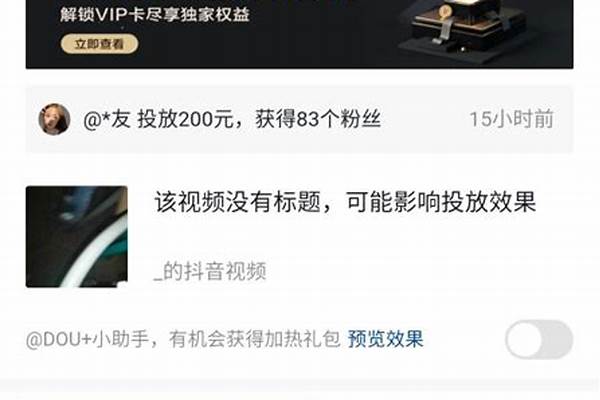The width and height of the screenshot is (600, 400).
Task: Click the user avatar in the notification row
Action: 54,119
